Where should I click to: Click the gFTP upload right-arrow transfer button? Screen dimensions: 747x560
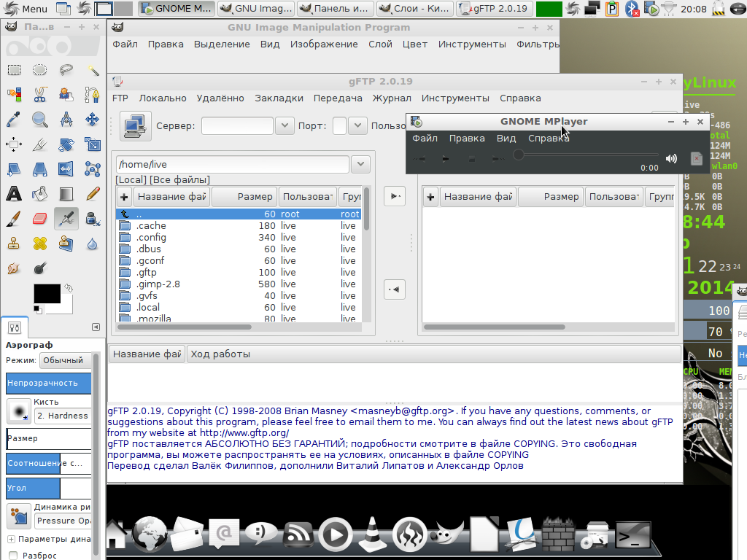point(395,195)
